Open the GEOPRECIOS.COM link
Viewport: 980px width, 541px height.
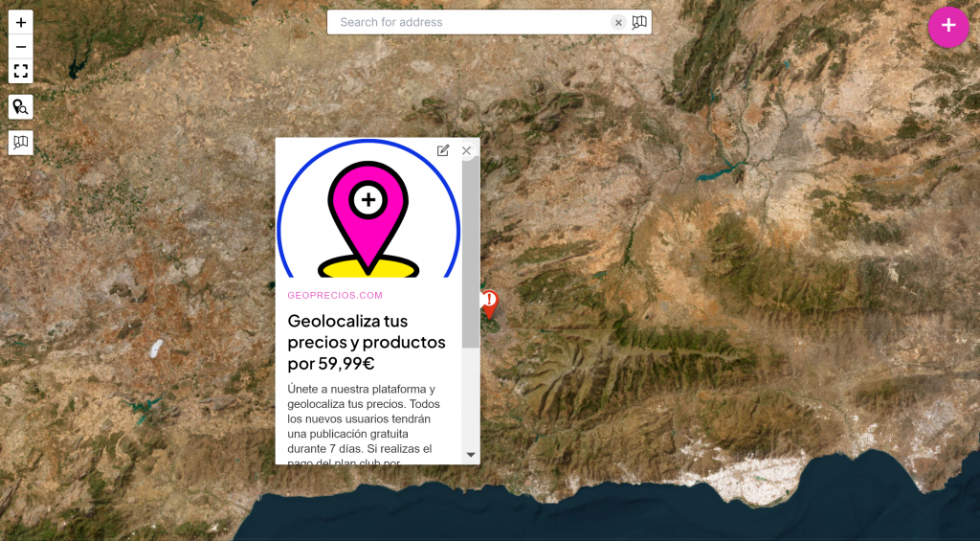point(335,295)
